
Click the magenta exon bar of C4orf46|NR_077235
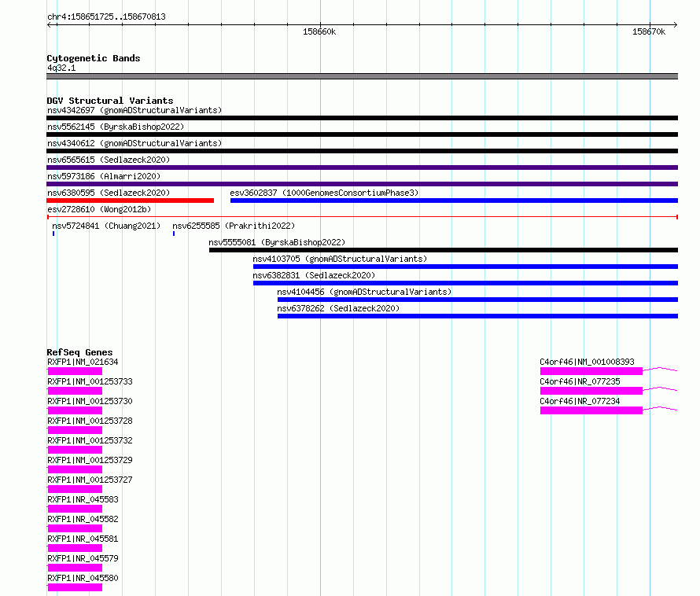[591, 391]
